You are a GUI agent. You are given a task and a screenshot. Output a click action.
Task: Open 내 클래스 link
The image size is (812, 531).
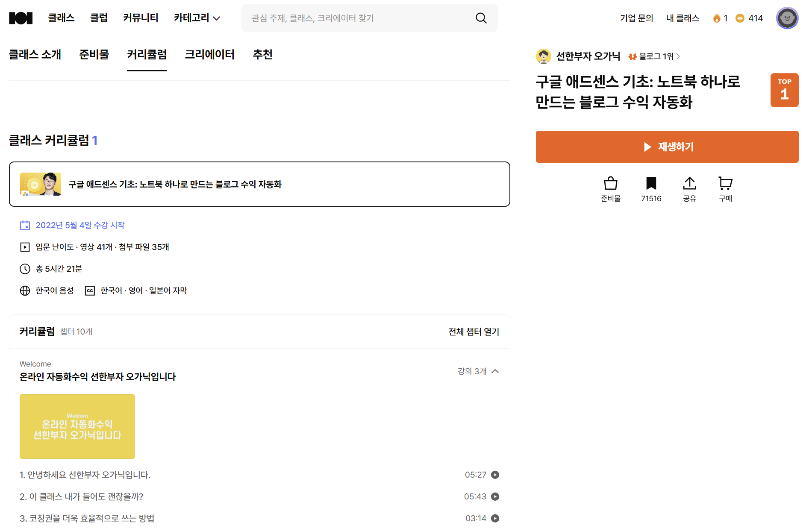coord(683,18)
